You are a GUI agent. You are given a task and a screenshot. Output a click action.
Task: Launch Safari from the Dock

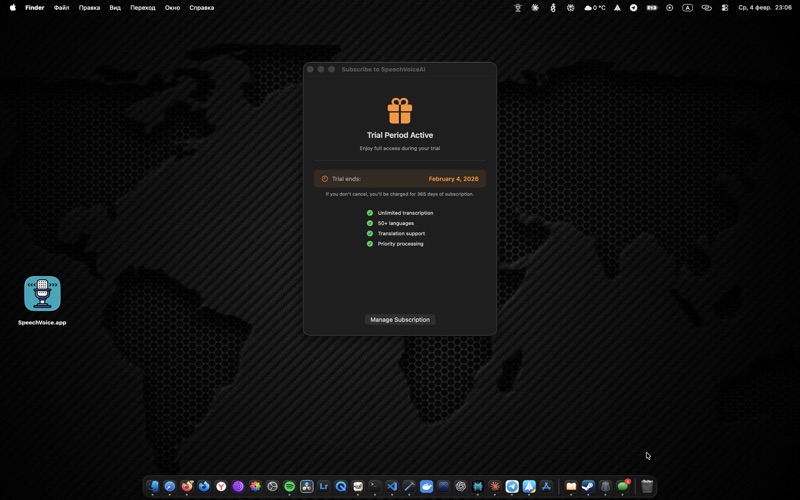(x=170, y=486)
